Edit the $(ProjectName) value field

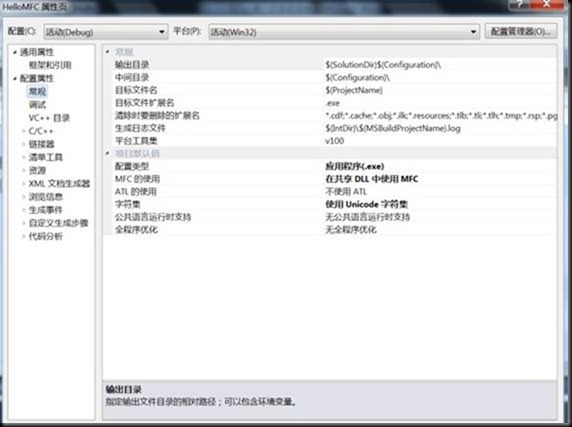[x=354, y=90]
